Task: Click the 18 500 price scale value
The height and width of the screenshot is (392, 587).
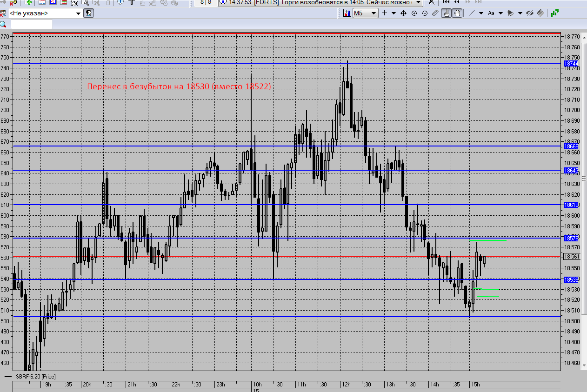Action: pos(572,321)
